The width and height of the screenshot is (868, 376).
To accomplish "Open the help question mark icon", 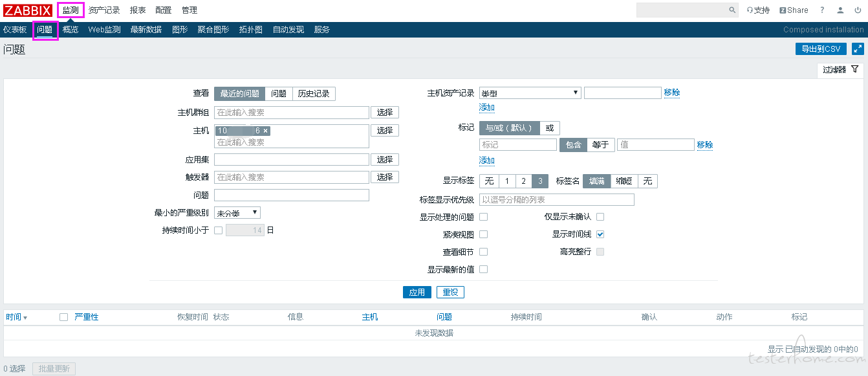I will [x=822, y=10].
